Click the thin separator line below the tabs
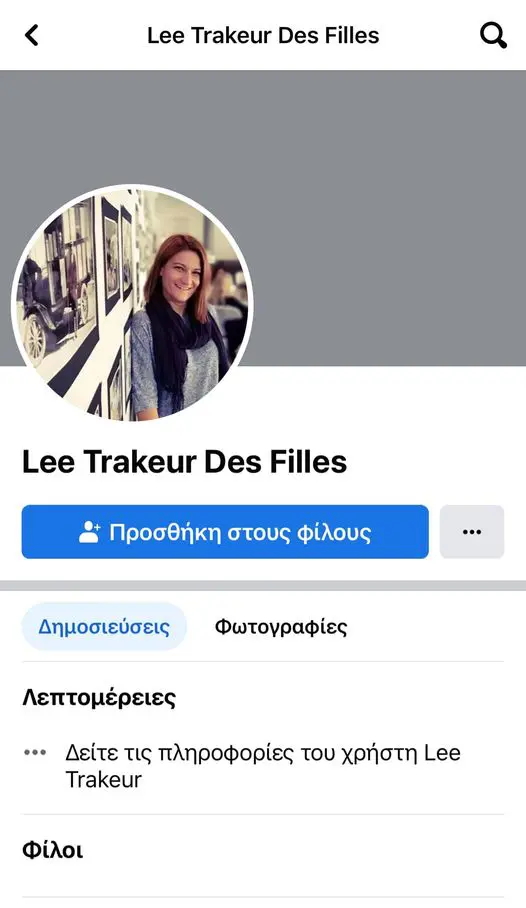This screenshot has width=526, height=908. pyautogui.click(x=263, y=661)
